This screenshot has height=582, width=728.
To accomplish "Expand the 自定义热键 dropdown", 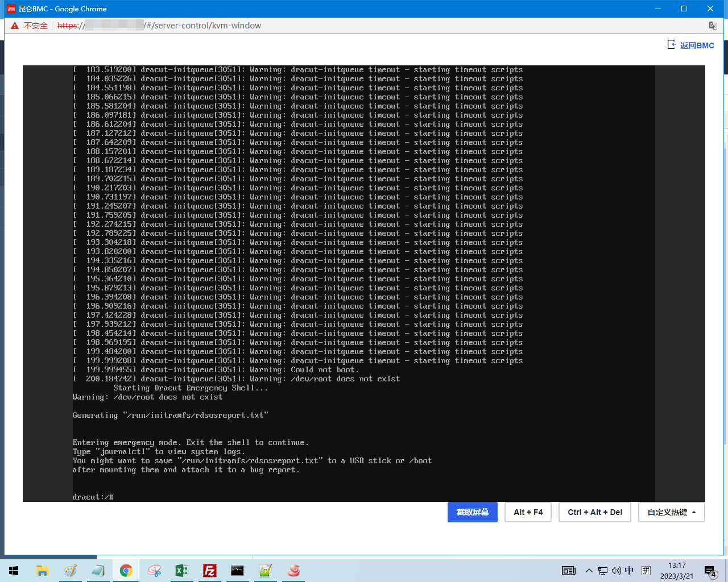I will [671, 512].
